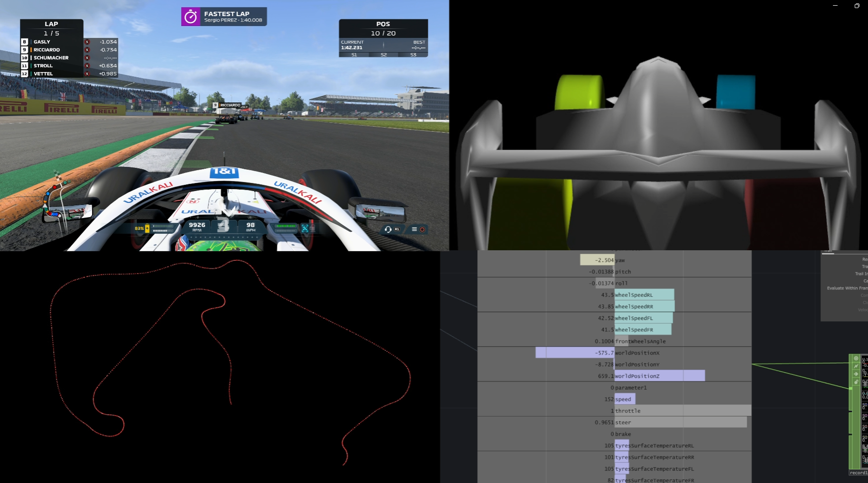Minimize the window with the dash icon

pyautogui.click(x=835, y=6)
